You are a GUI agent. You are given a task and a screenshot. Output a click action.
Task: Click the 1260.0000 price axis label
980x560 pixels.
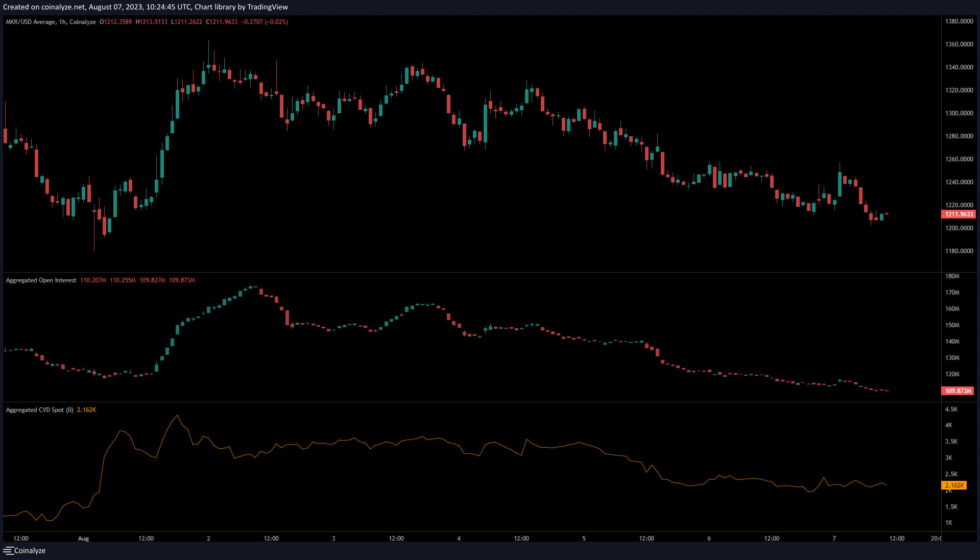tap(959, 159)
